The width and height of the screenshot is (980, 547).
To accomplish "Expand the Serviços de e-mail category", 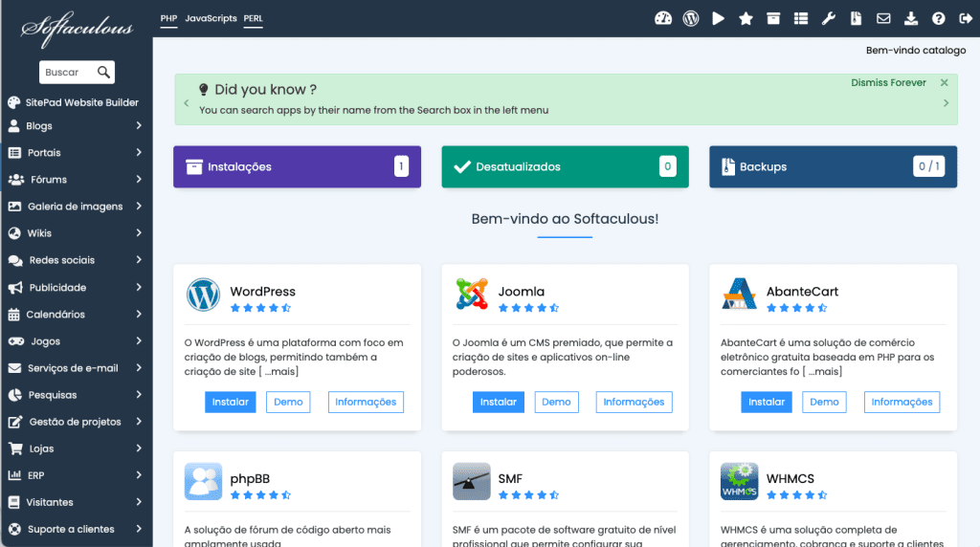I will [x=77, y=368].
